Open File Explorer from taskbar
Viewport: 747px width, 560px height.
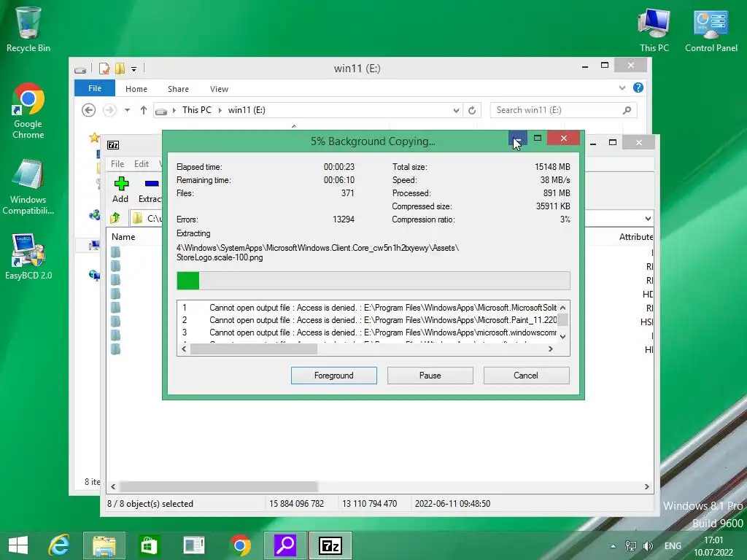click(x=104, y=545)
